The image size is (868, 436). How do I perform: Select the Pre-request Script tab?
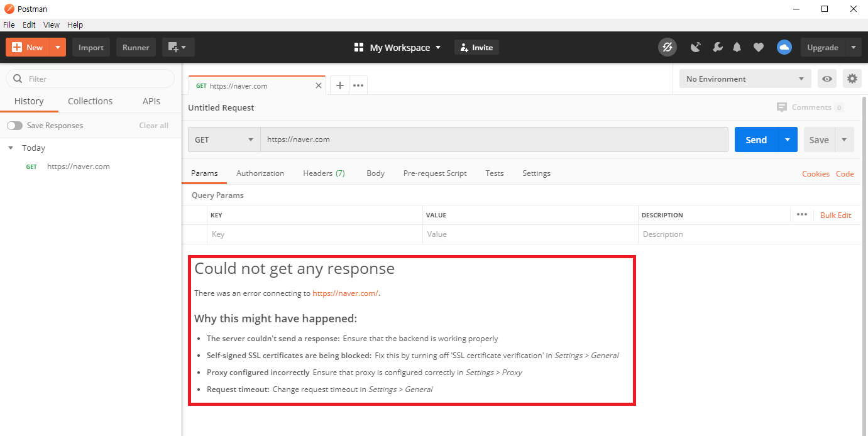point(435,173)
